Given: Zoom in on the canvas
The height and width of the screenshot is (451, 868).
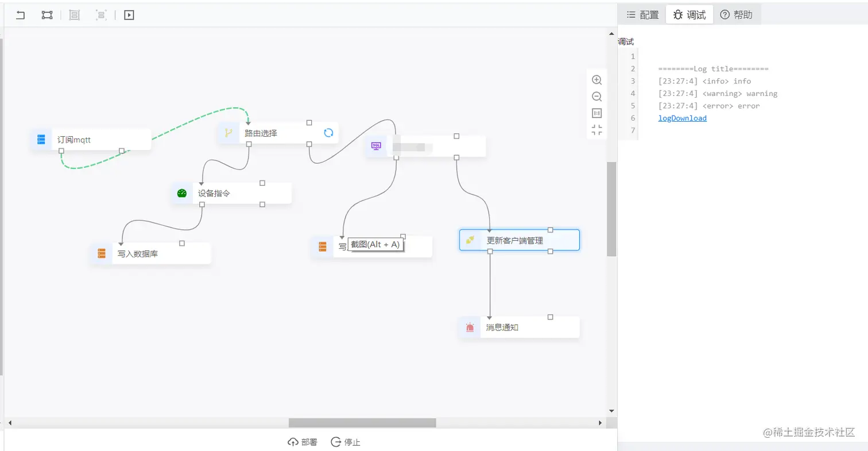Looking at the screenshot, I should tap(597, 80).
